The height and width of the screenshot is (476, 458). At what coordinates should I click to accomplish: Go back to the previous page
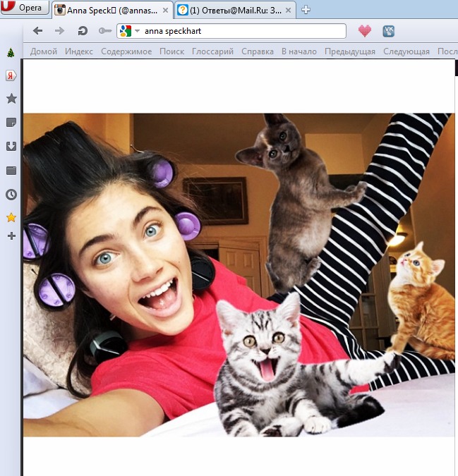pyautogui.click(x=38, y=31)
